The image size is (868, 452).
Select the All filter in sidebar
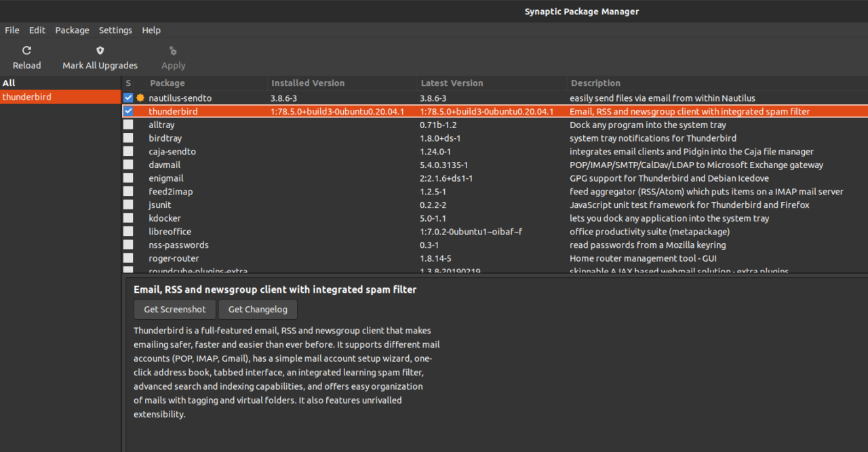point(60,83)
